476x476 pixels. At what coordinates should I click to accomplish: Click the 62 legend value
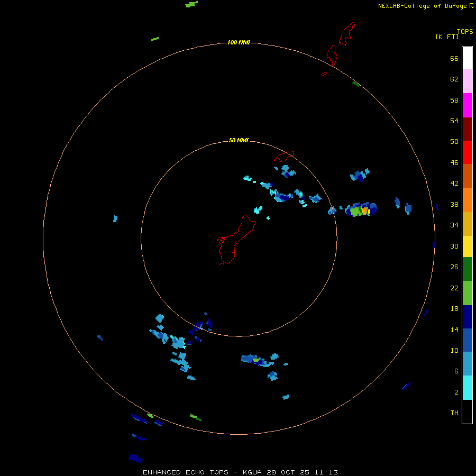[454, 79]
